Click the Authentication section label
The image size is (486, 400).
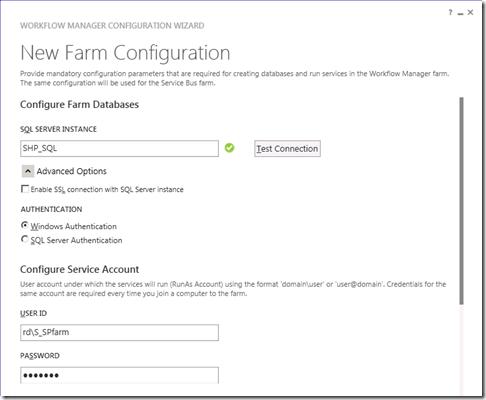[x=51, y=209]
